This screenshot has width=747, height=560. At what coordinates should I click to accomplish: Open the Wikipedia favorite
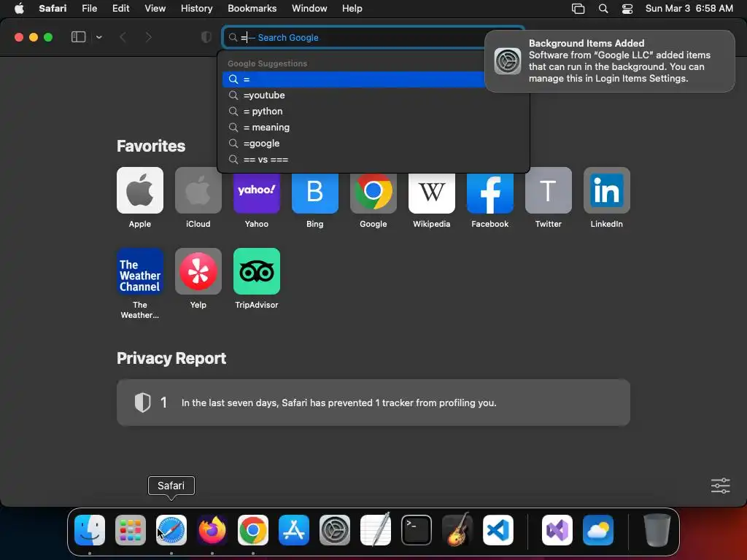[x=432, y=193]
